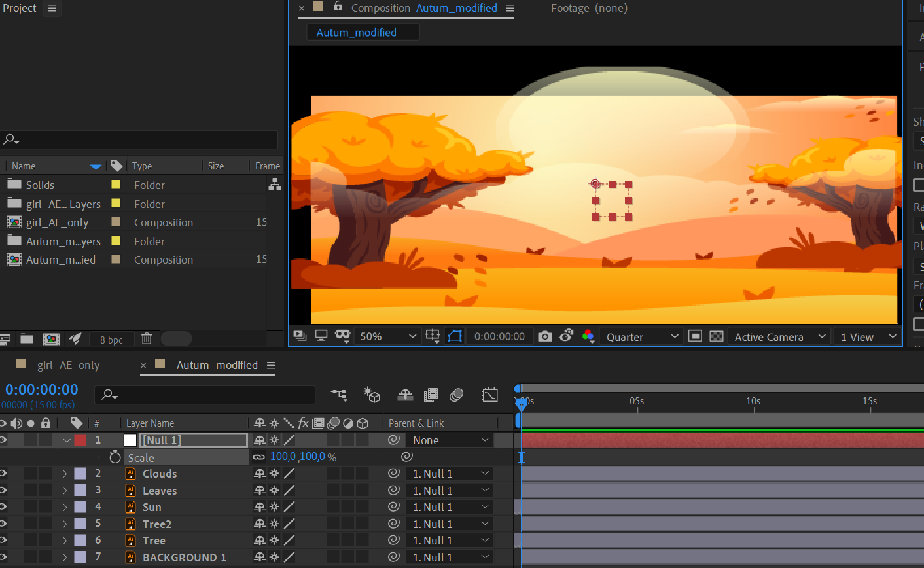Enable motion blur for all layers
The height and width of the screenshot is (568, 924).
[x=457, y=395]
